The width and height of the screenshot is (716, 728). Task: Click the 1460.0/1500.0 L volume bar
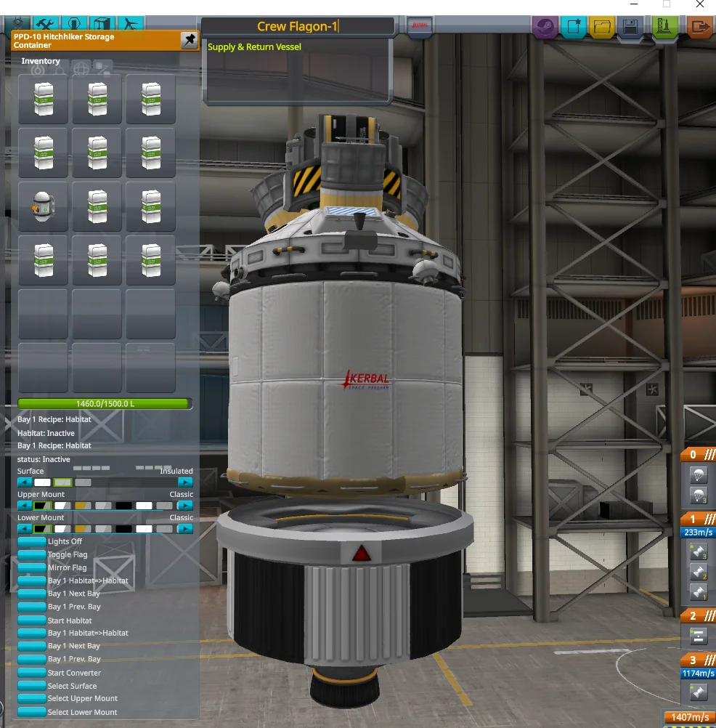(105, 403)
